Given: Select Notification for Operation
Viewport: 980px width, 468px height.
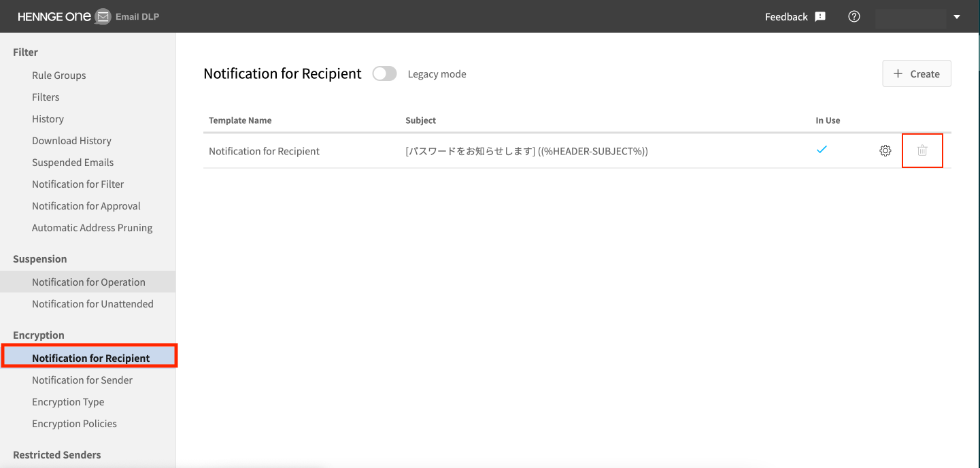Looking at the screenshot, I should coord(88,282).
